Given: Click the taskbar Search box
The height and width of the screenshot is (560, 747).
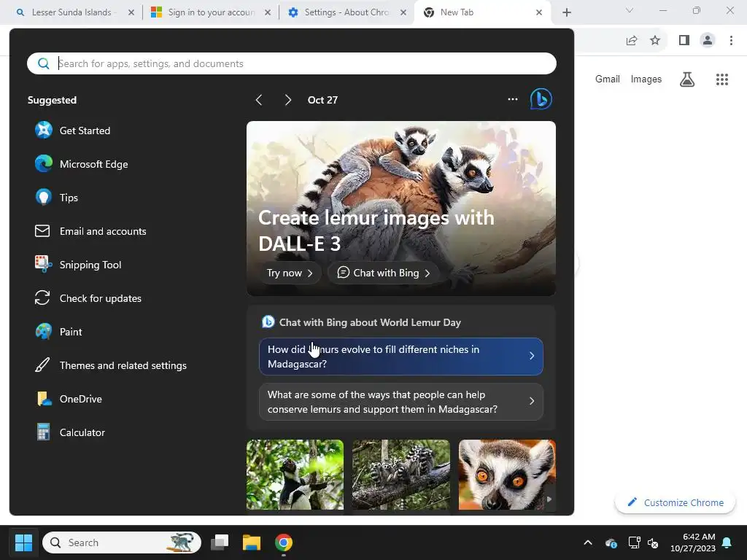Looking at the screenshot, I should point(122,542).
